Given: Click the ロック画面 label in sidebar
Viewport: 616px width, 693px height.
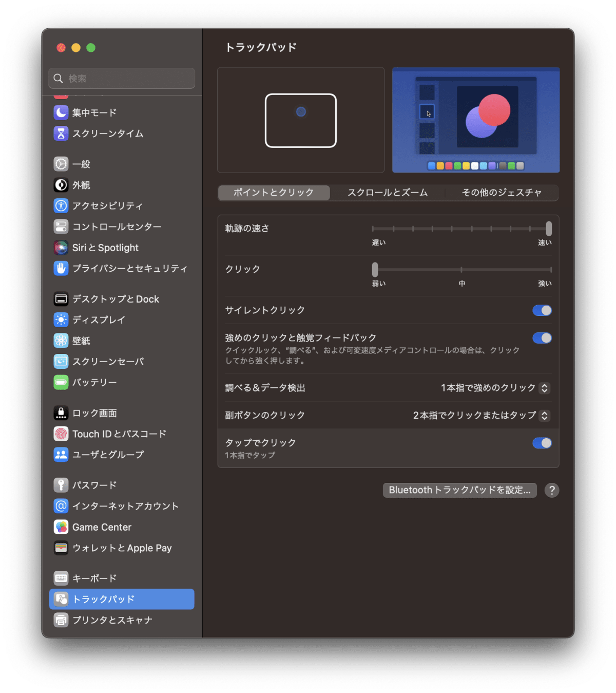Looking at the screenshot, I should pos(94,413).
